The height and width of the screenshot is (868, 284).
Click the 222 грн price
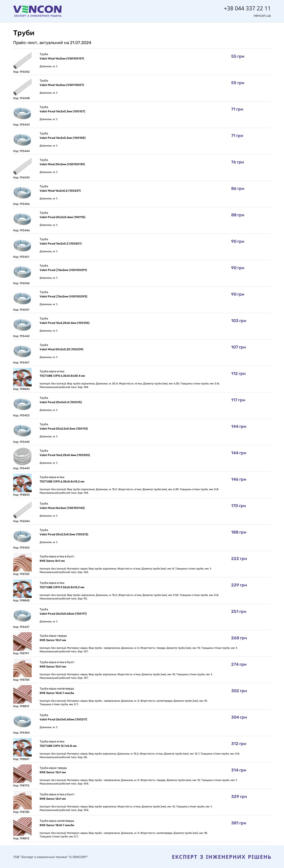pyautogui.click(x=239, y=559)
